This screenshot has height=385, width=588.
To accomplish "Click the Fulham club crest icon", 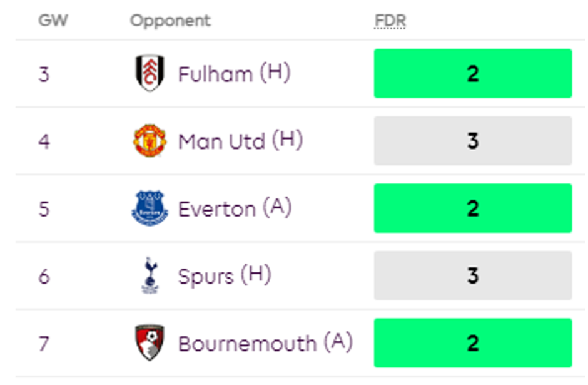I will click(x=150, y=73).
